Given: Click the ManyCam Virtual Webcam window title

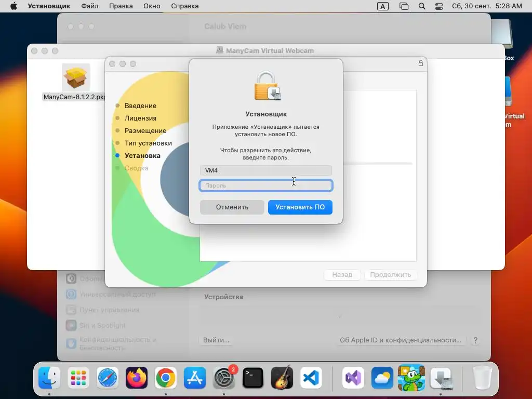Looking at the screenshot, I should tap(270, 50).
